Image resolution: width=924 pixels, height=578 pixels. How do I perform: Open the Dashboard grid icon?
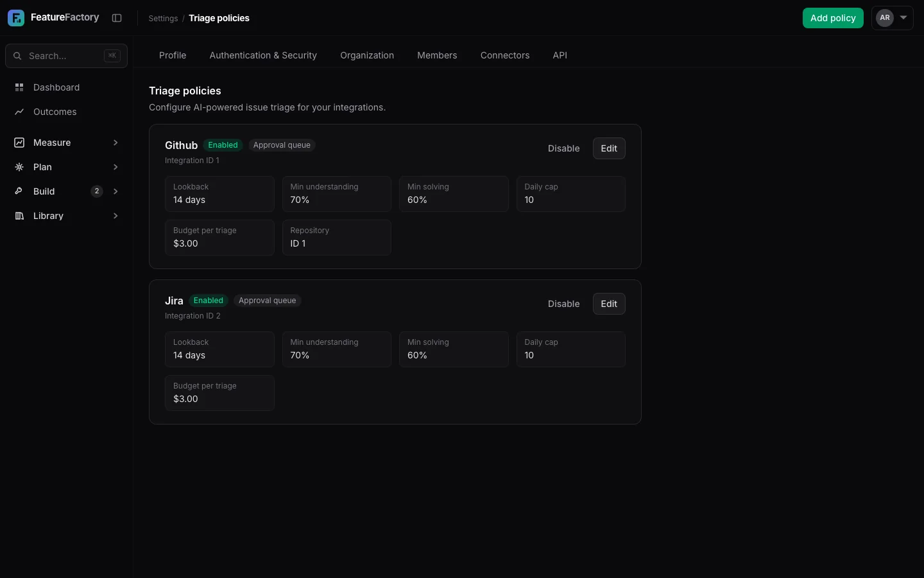19,87
